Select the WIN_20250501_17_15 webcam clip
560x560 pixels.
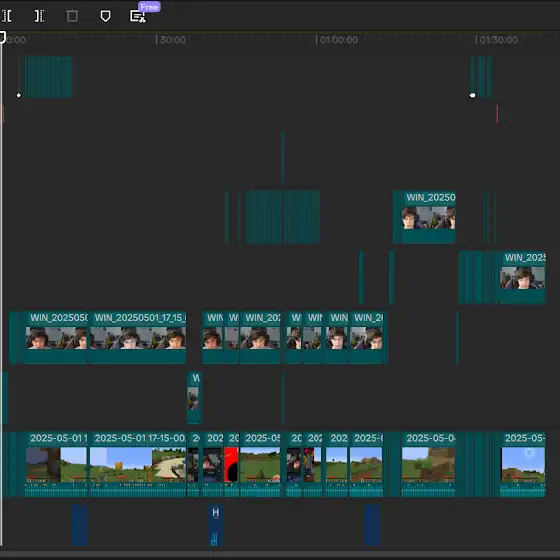[x=138, y=338]
